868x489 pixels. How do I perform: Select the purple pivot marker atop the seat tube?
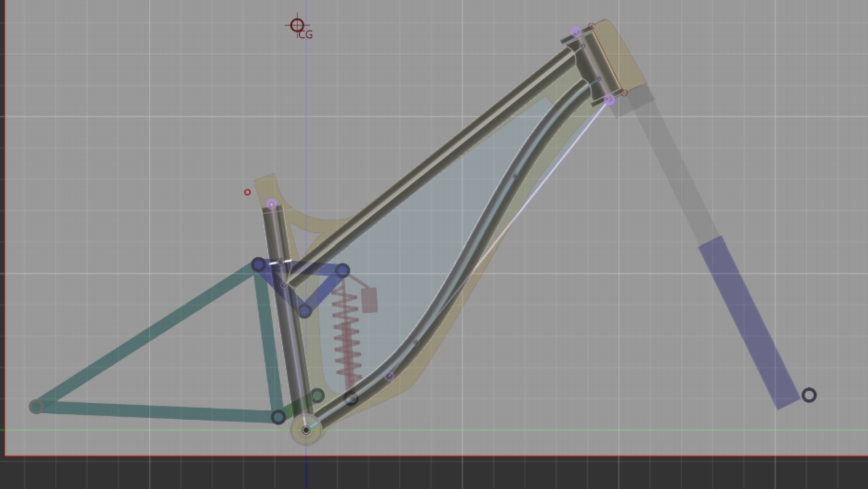coord(272,203)
